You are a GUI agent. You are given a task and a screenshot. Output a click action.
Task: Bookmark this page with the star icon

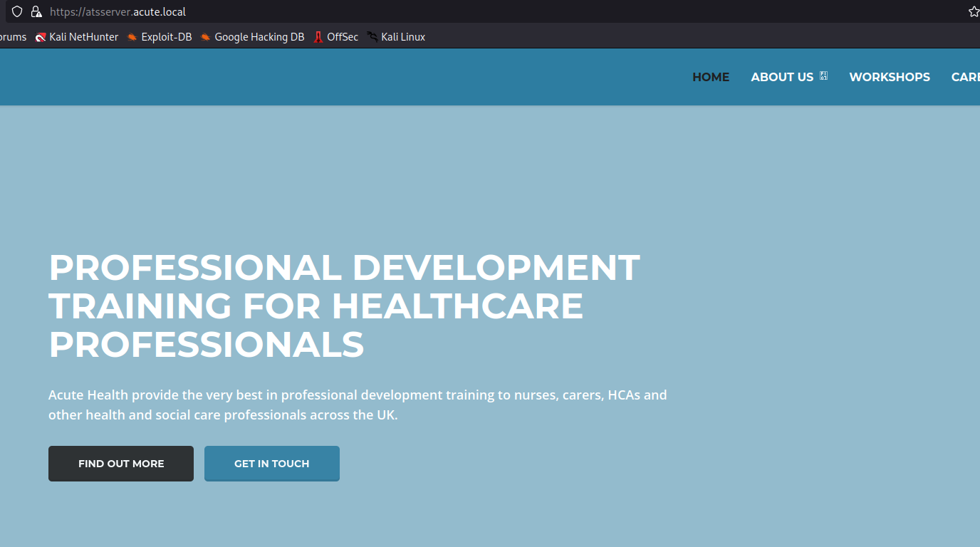[974, 11]
